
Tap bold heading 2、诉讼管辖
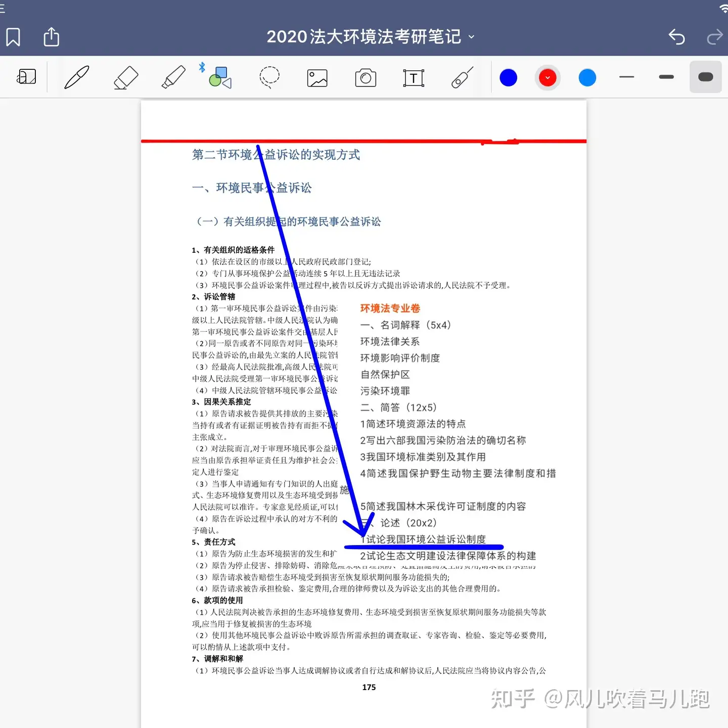pos(213,297)
